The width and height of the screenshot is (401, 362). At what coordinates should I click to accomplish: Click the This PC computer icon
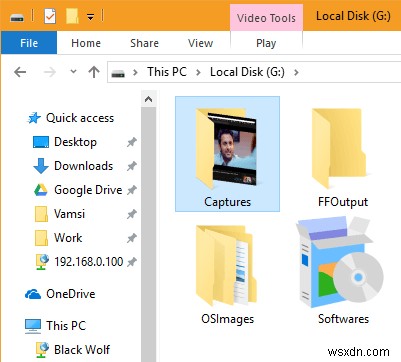pyautogui.click(x=33, y=326)
